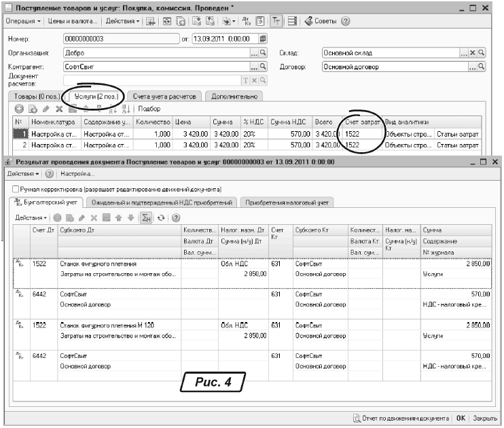The height and width of the screenshot is (428, 504).
Task: Click Отчет по движениям документа button
Action: (x=401, y=418)
